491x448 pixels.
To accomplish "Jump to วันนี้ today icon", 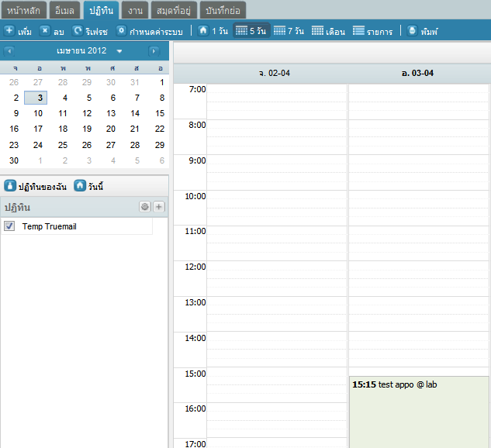I will (x=80, y=185).
